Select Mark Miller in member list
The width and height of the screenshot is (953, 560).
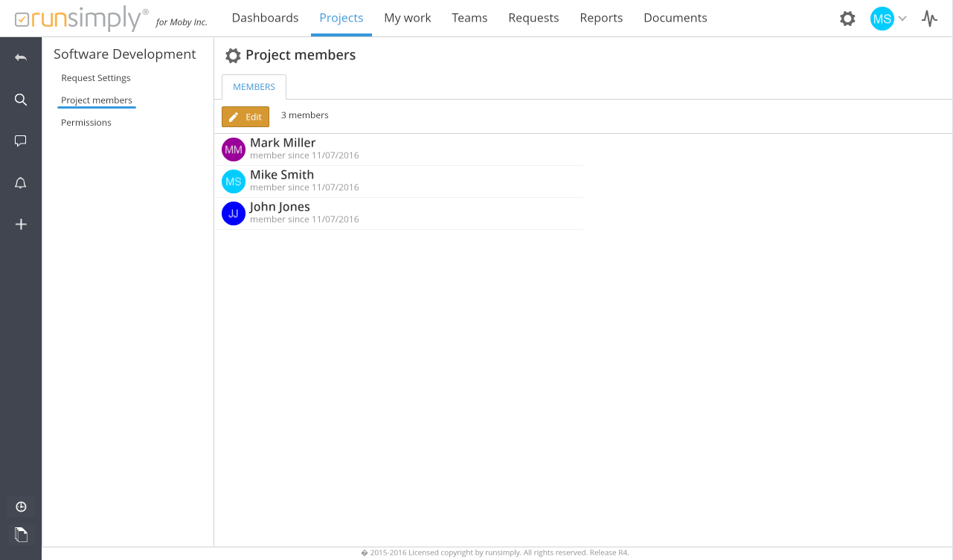(283, 143)
